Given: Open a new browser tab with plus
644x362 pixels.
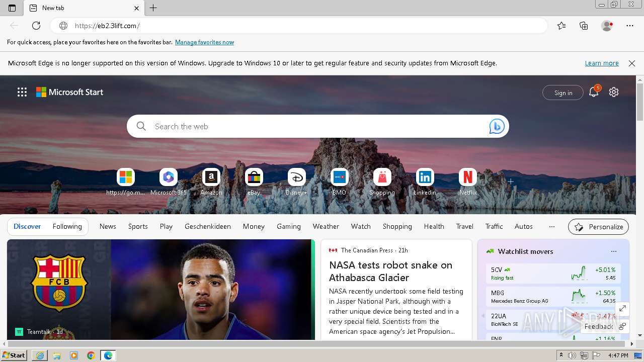Looking at the screenshot, I should click(x=153, y=8).
